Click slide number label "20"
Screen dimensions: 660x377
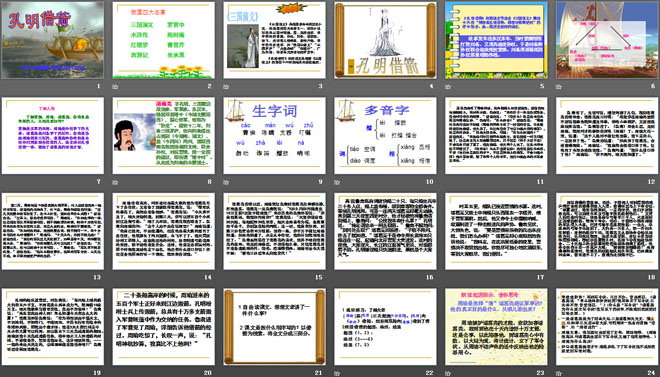208,372
